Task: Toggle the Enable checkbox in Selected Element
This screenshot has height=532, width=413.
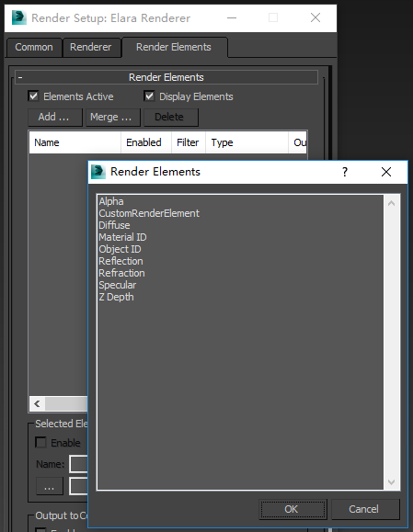Action: tap(40, 443)
